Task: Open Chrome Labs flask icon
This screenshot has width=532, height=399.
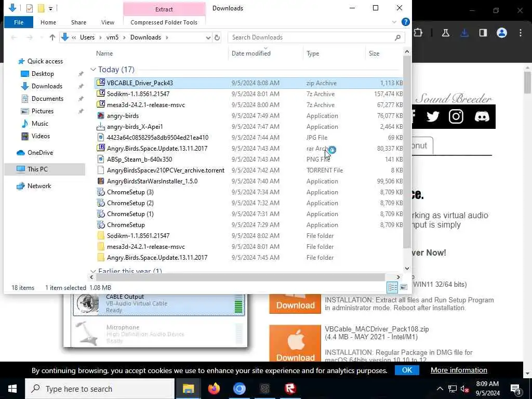Action: [x=445, y=33]
